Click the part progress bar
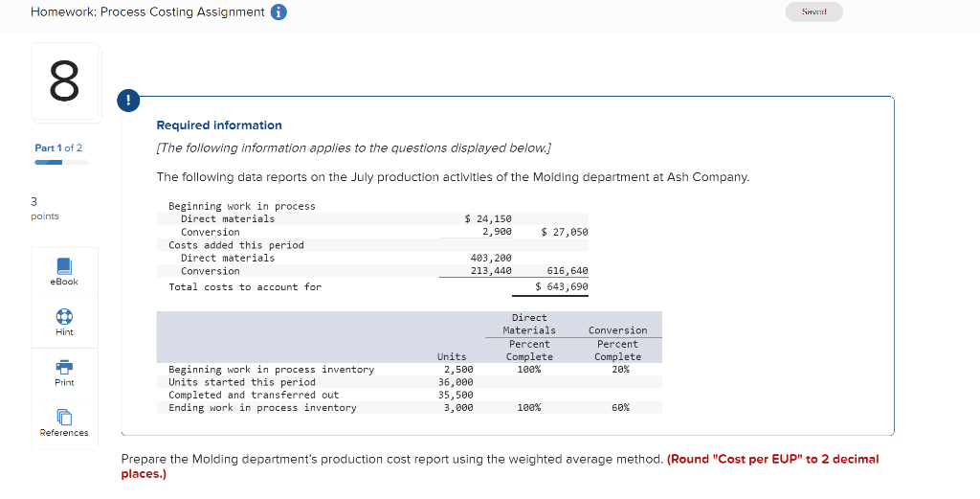 tap(61, 163)
